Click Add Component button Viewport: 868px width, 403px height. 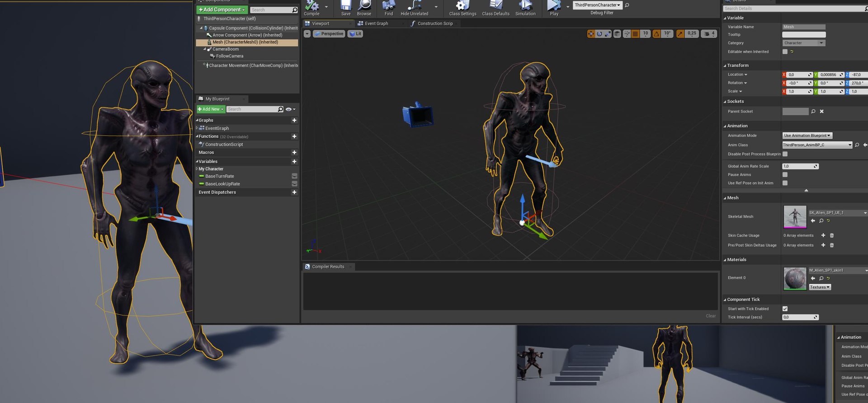[222, 9]
